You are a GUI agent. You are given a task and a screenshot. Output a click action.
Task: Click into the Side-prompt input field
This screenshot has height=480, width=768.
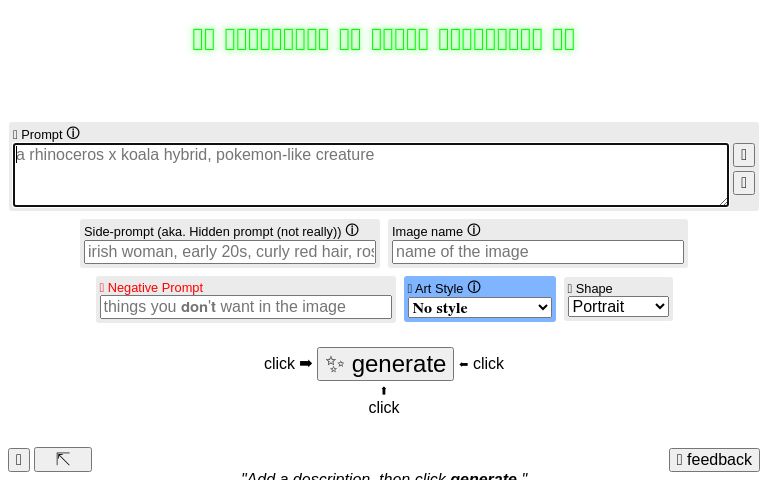(x=230, y=252)
